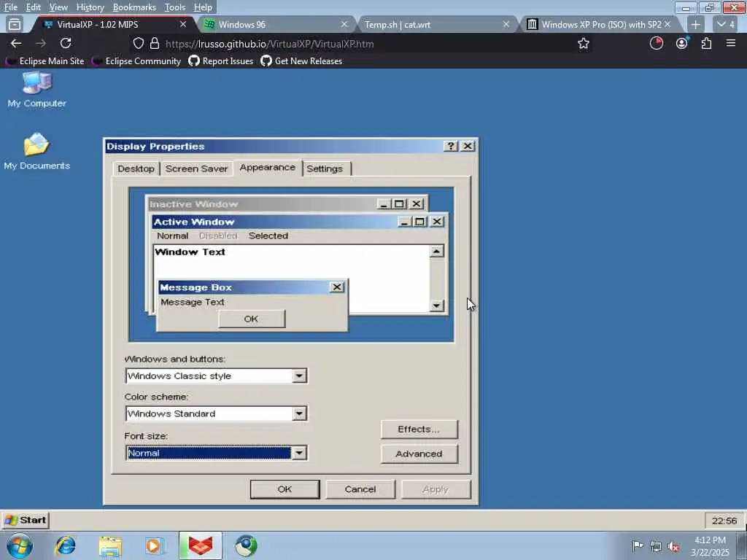Click the Display Properties help question button
The image size is (747, 560).
[x=450, y=146]
